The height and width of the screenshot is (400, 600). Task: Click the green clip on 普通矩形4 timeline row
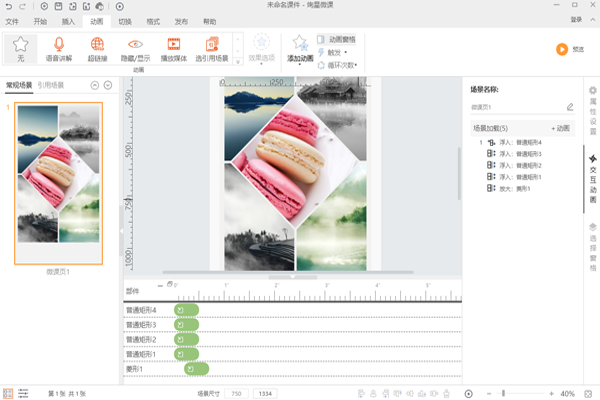(186, 310)
